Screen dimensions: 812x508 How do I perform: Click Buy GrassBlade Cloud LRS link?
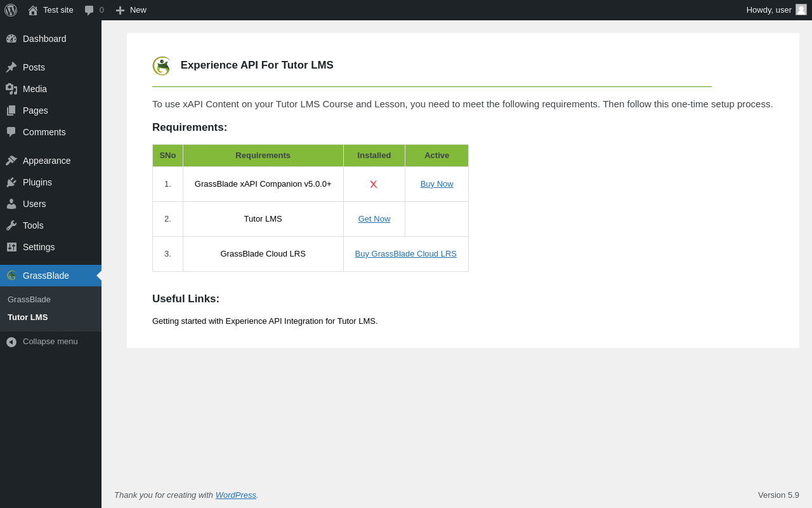(406, 254)
